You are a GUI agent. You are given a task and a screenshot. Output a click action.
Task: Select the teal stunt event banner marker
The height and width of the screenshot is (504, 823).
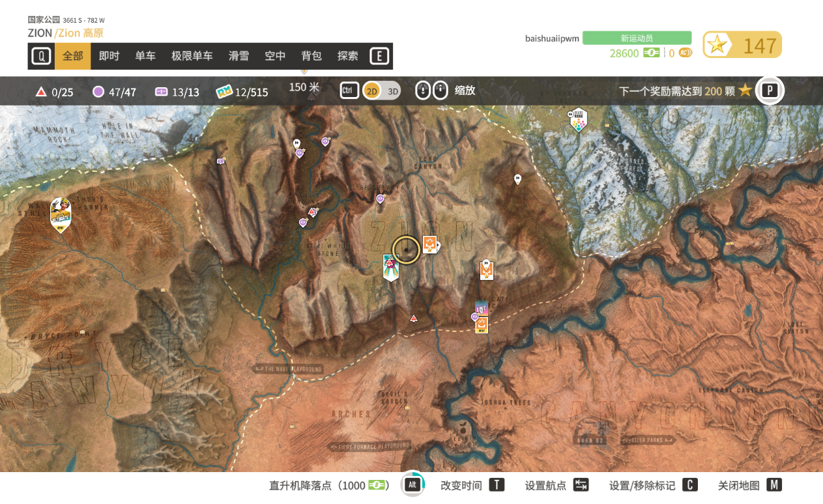[x=390, y=268]
